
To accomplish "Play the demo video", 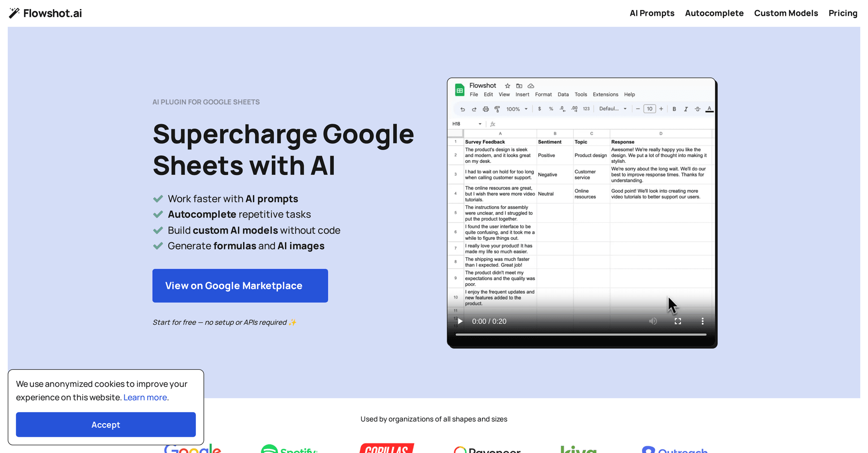I will (x=460, y=321).
